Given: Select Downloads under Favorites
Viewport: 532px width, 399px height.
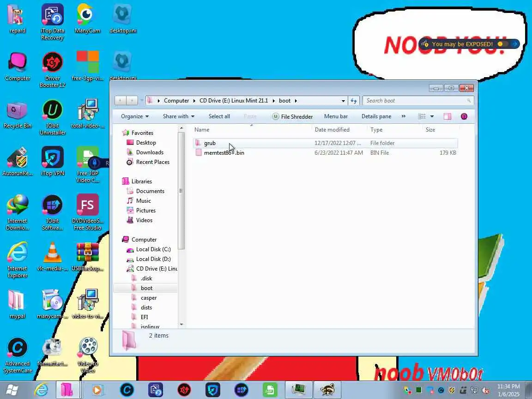Looking at the screenshot, I should pyautogui.click(x=145, y=152).
